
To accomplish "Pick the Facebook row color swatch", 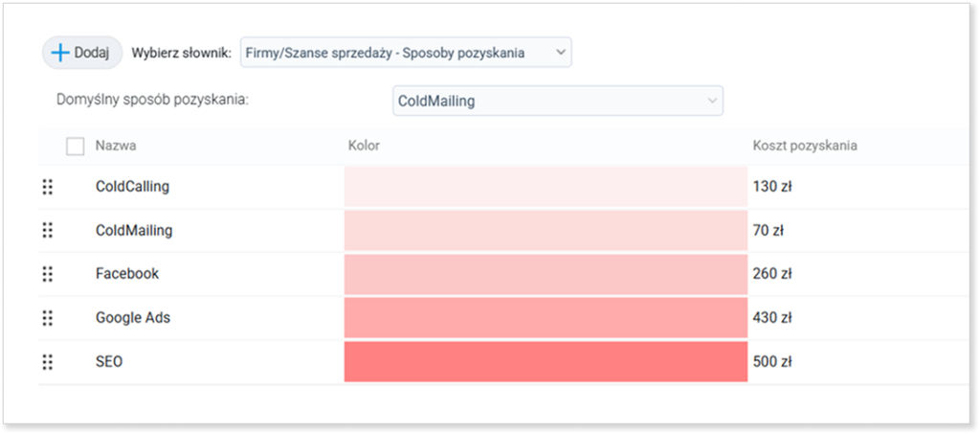I will coord(546,274).
